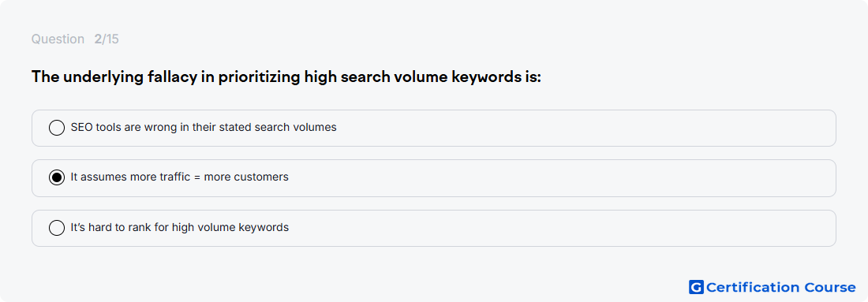Click the 'It assumes more traffic = more customers' text
Viewport: 868px width, 302px height.
tap(179, 177)
